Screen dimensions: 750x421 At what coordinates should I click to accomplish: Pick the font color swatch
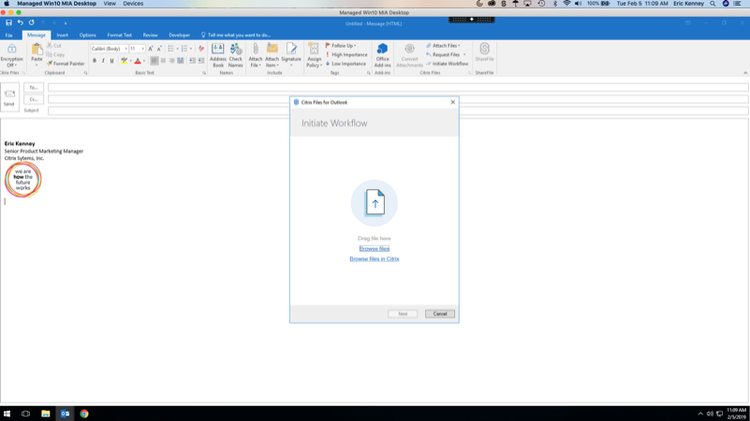pos(138,61)
